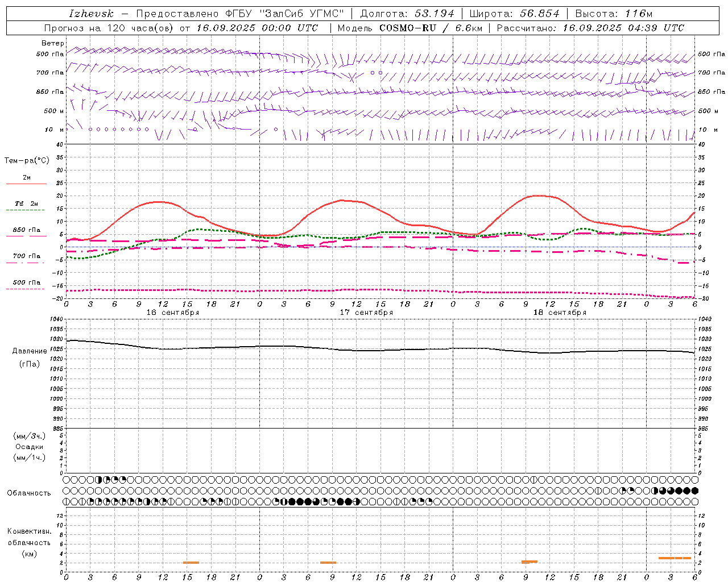Click the orange convective bar on 17 сентября

point(328,563)
